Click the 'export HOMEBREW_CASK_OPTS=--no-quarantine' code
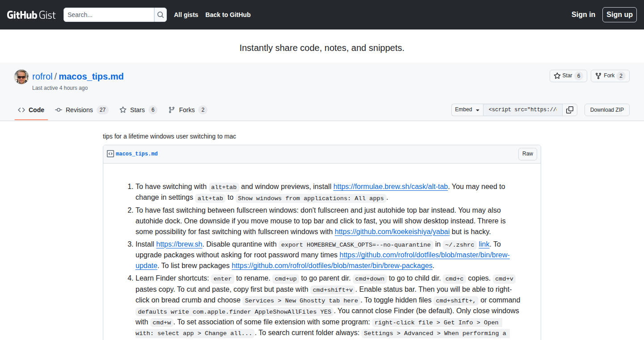 click(356, 244)
